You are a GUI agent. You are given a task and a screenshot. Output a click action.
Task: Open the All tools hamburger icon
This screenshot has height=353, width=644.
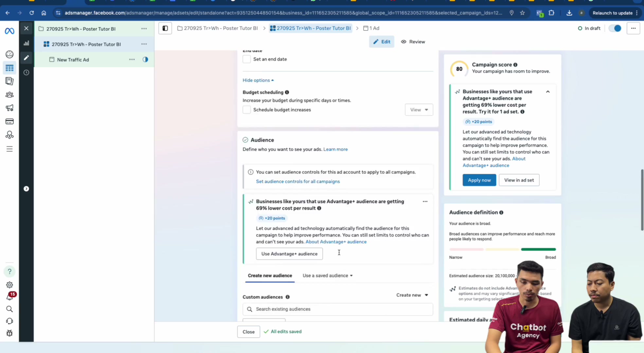[9, 149]
